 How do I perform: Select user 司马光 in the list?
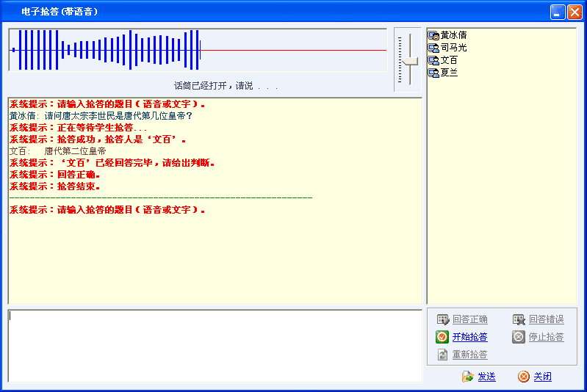pyautogui.click(x=453, y=48)
